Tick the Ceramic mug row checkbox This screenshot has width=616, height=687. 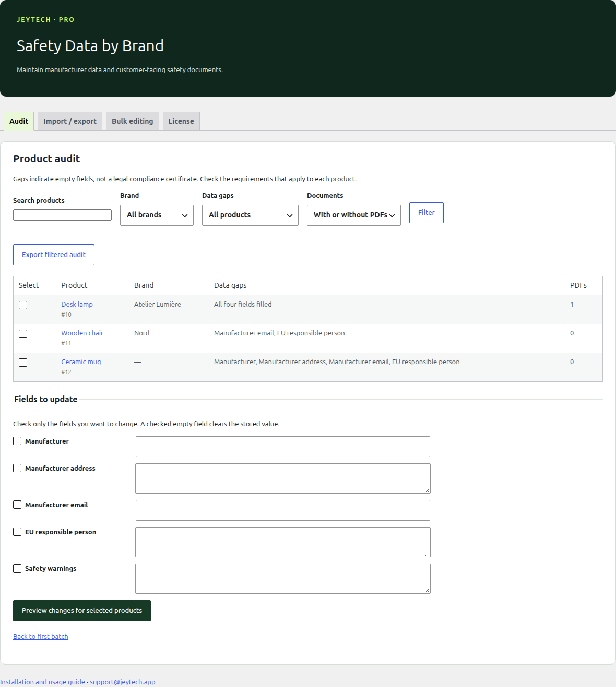[x=23, y=363]
